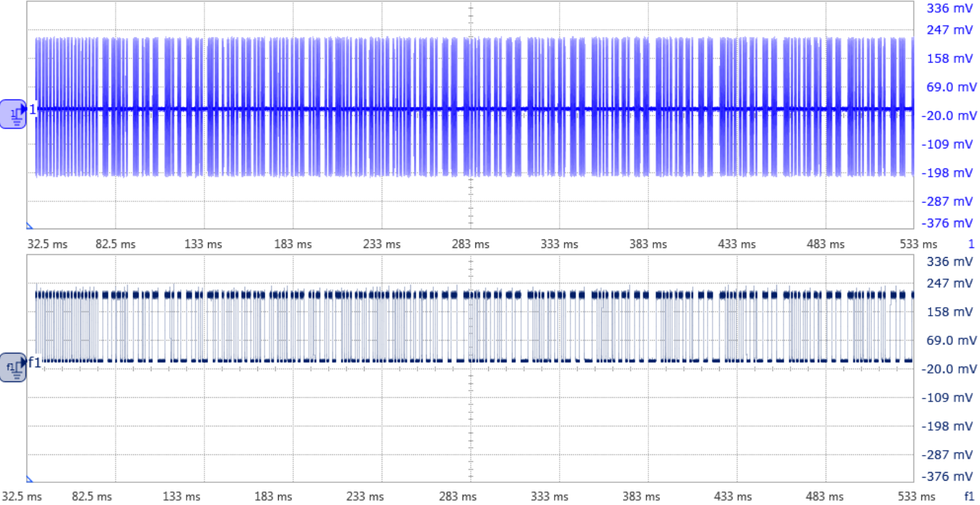The width and height of the screenshot is (980, 505).
Task: Click -20.0 mV on the f1 scale
Action: click(948, 369)
